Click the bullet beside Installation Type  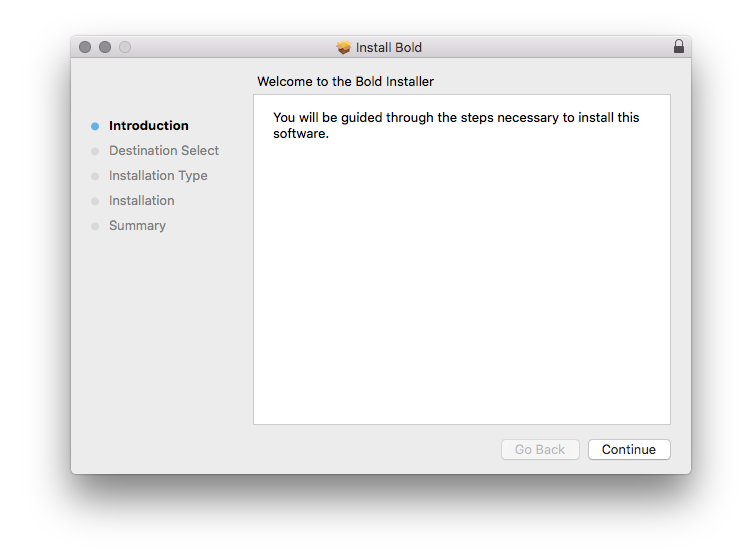tap(95, 176)
